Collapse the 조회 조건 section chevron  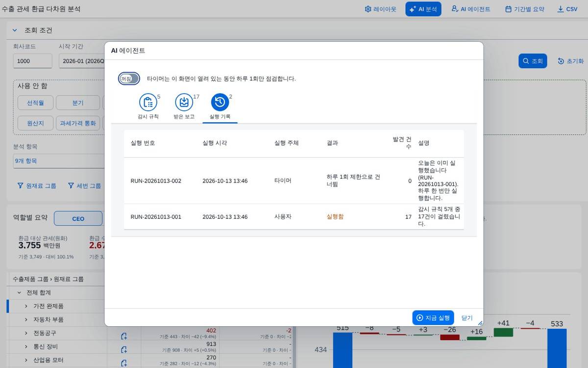(15, 30)
